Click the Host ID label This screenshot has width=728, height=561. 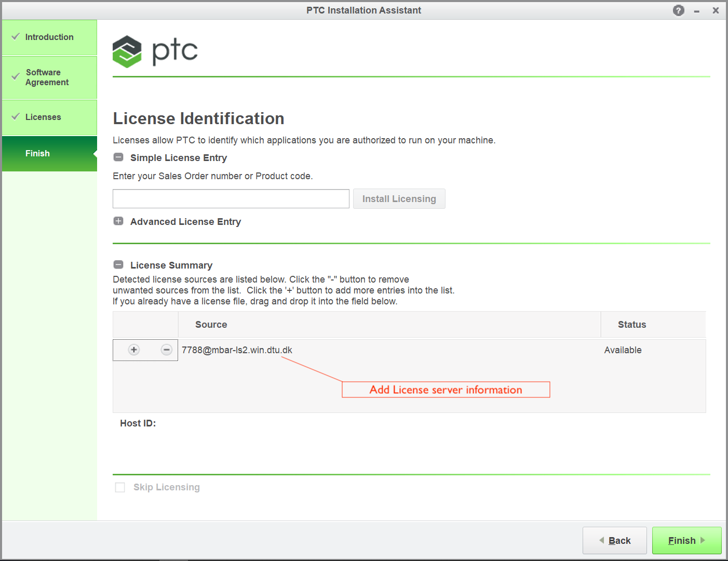(138, 423)
